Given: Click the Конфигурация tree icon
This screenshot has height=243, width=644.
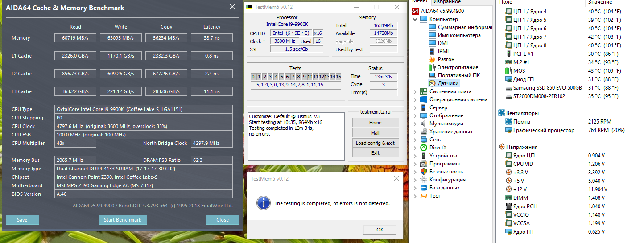Looking at the screenshot, I should coord(424,180).
